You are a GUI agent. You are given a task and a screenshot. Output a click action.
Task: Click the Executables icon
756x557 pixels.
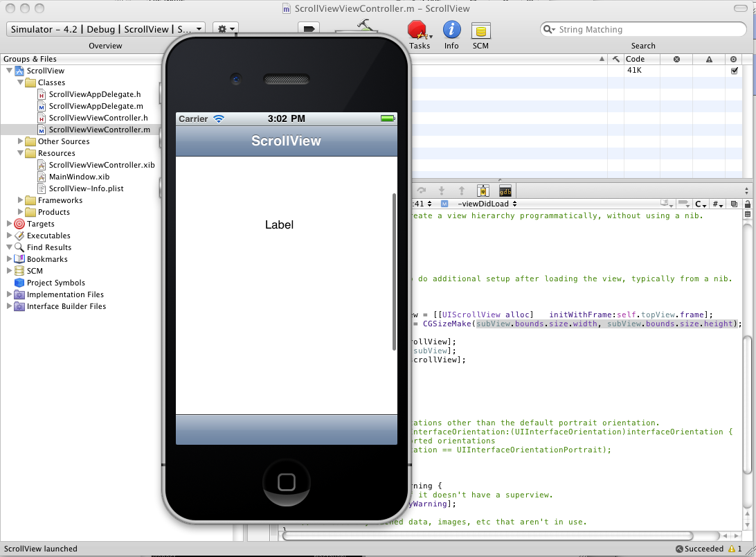(x=19, y=236)
